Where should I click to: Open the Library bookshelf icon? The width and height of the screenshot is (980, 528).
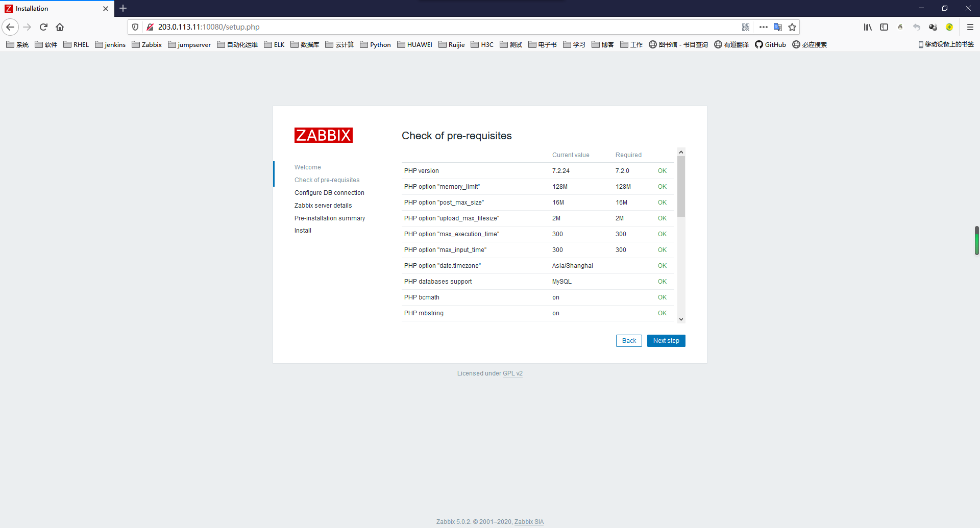click(x=868, y=27)
